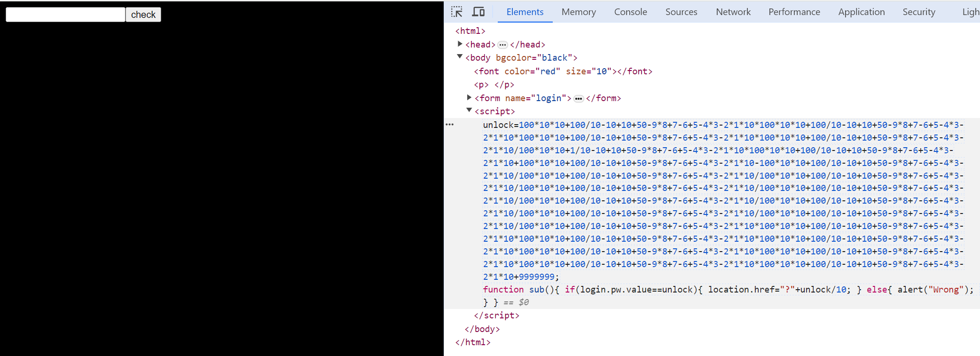Expand the form login node

(x=469, y=97)
